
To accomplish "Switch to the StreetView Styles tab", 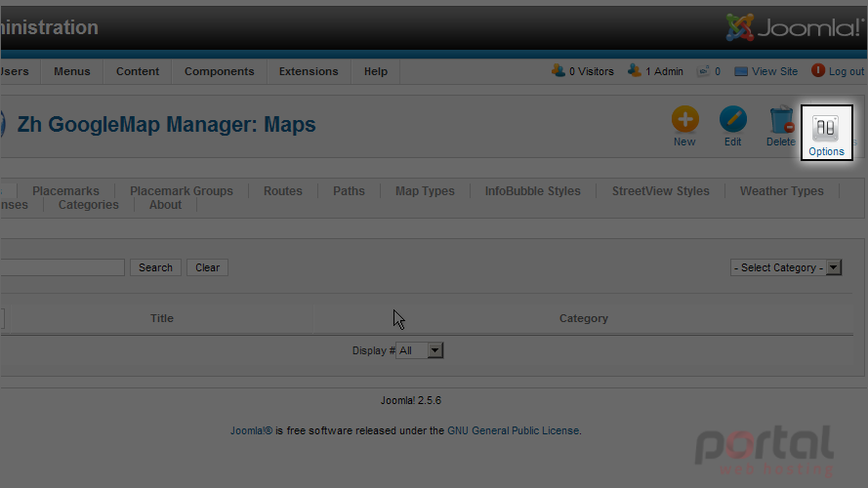I will point(660,191).
